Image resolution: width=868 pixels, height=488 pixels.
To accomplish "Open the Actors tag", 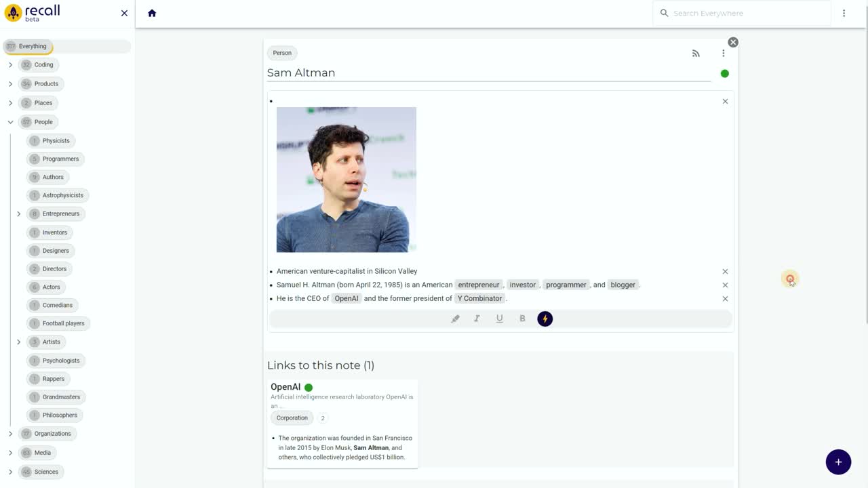I will pos(46,287).
